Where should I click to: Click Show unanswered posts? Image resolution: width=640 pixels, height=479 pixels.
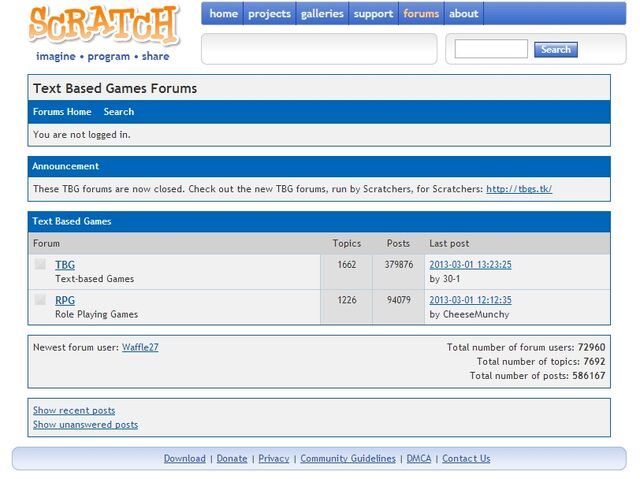[85, 425]
